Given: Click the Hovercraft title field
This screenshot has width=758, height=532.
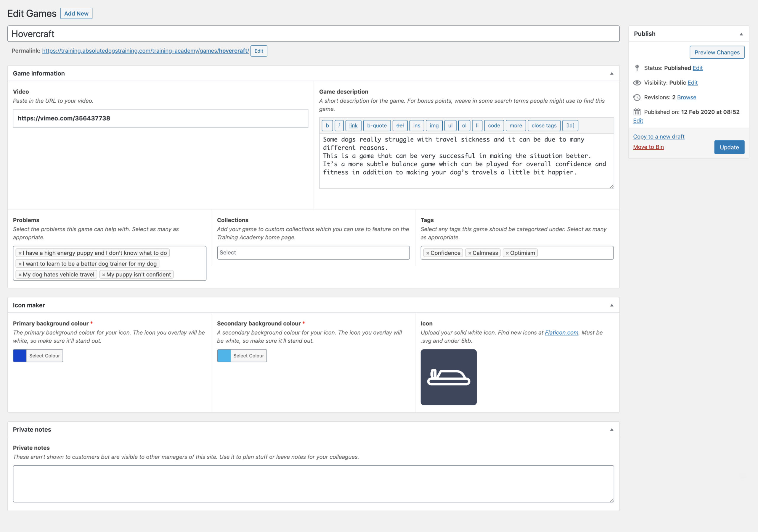Looking at the screenshot, I should tap(313, 34).
